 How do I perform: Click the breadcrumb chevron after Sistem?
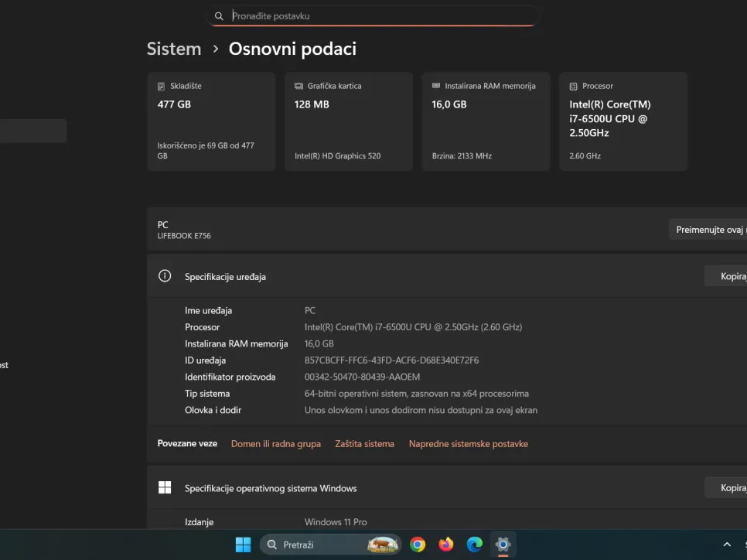click(216, 49)
